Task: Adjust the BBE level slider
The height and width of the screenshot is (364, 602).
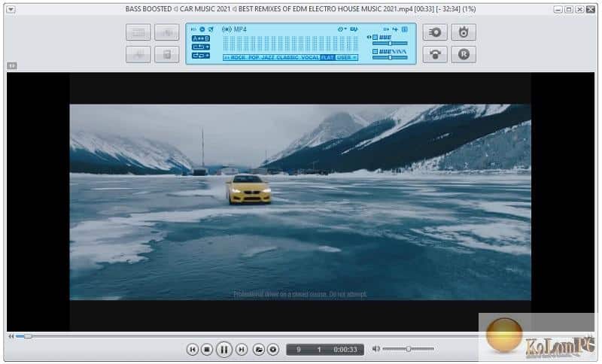Action: click(x=390, y=44)
